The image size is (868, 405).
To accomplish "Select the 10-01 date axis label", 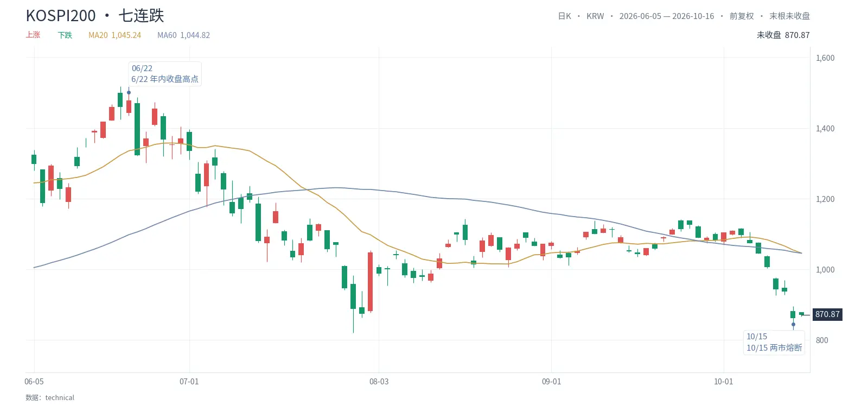I will 723,382.
